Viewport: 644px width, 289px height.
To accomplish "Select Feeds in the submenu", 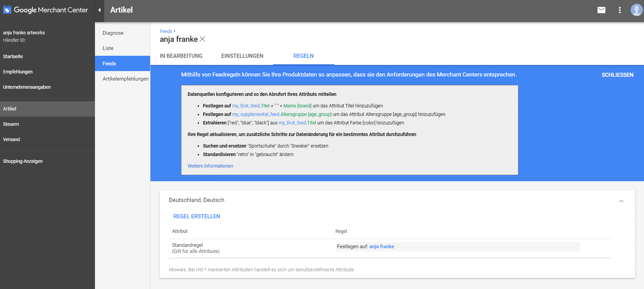I will [x=123, y=64].
